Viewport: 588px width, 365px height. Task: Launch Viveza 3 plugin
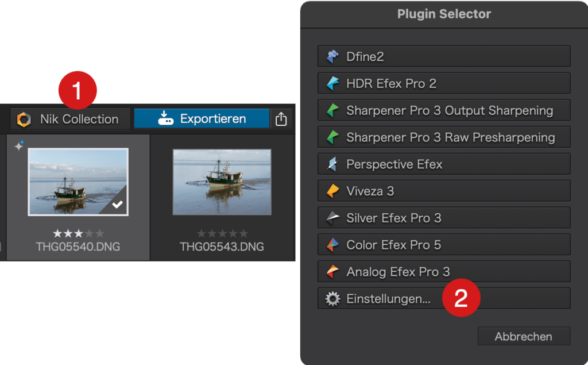(443, 191)
